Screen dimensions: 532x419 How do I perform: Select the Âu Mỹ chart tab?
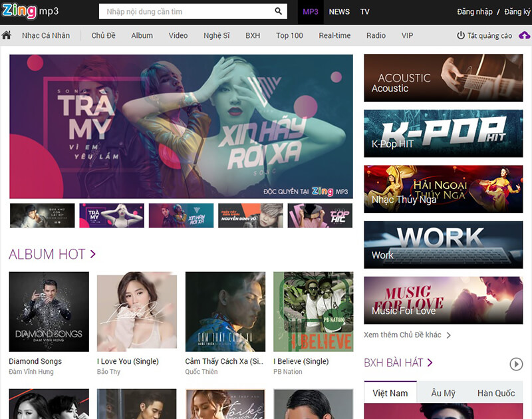coord(443,393)
